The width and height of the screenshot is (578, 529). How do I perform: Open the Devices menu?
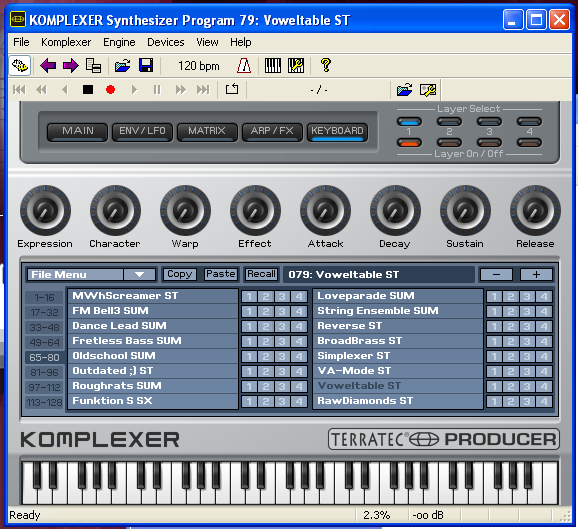point(166,42)
